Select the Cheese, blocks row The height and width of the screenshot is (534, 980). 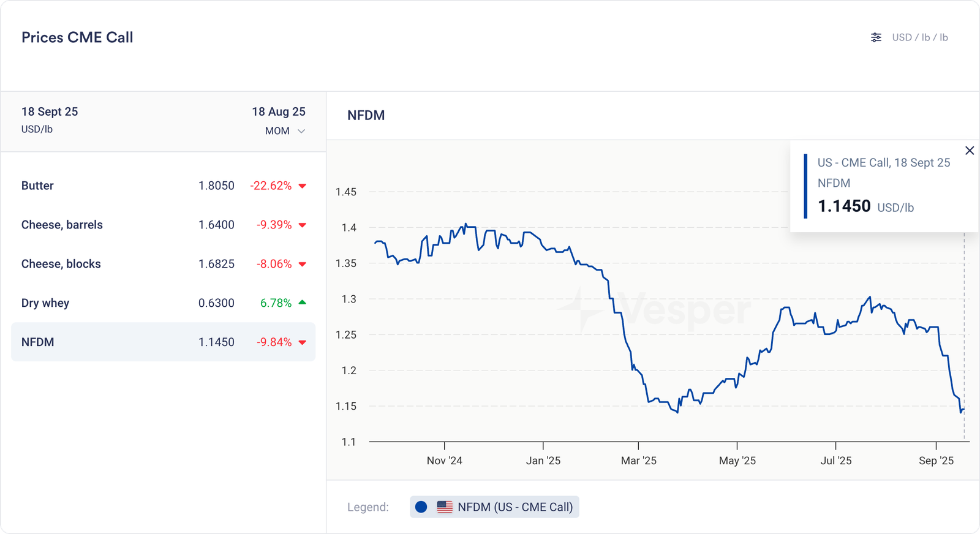163,264
